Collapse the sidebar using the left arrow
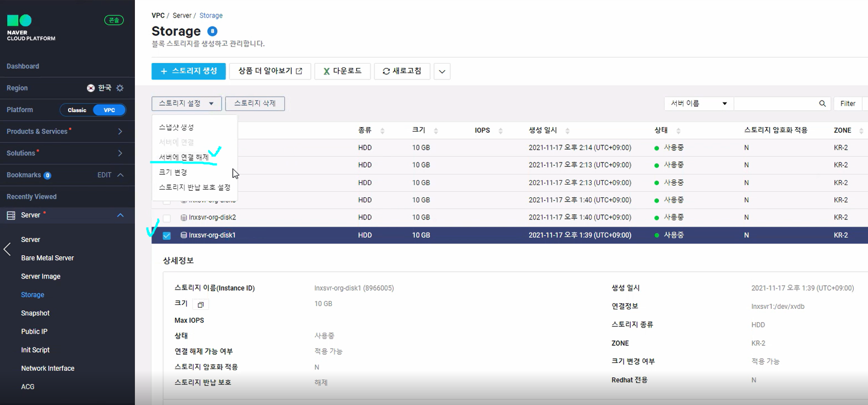 7,250
